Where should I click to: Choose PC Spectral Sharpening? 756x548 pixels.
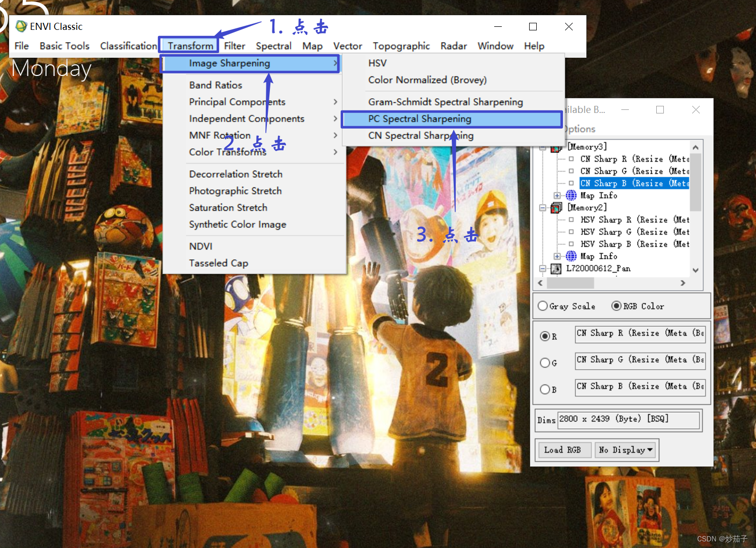coord(452,119)
